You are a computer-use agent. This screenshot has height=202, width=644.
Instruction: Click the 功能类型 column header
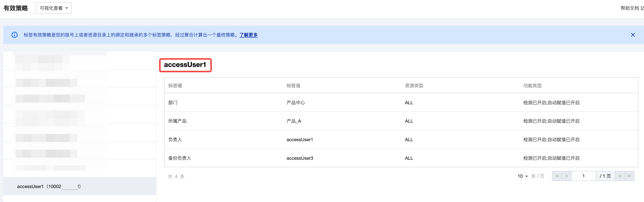pos(532,86)
